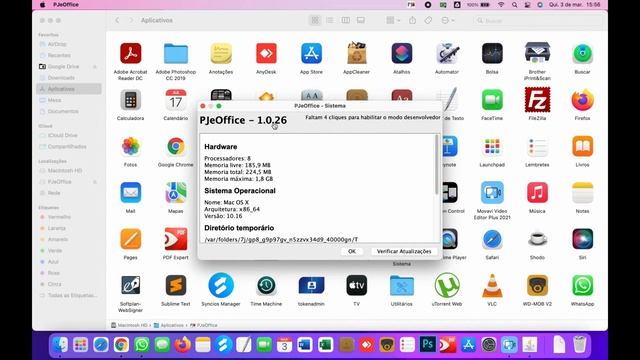The width and height of the screenshot is (640, 360).
Task: Open the Mapas app icon
Action: point(176,193)
